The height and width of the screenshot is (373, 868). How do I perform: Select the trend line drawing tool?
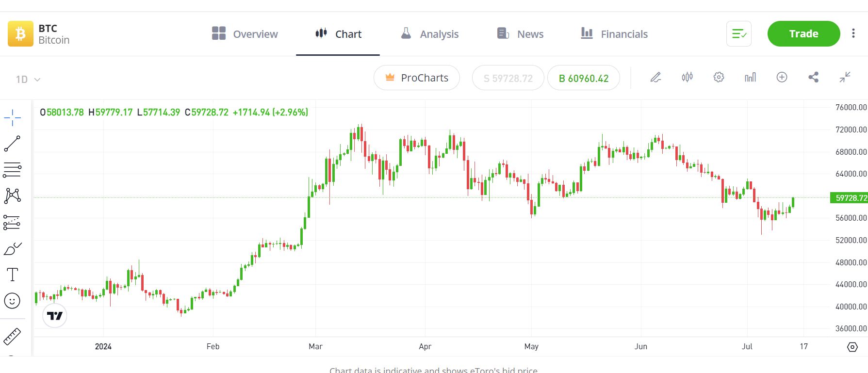click(13, 143)
